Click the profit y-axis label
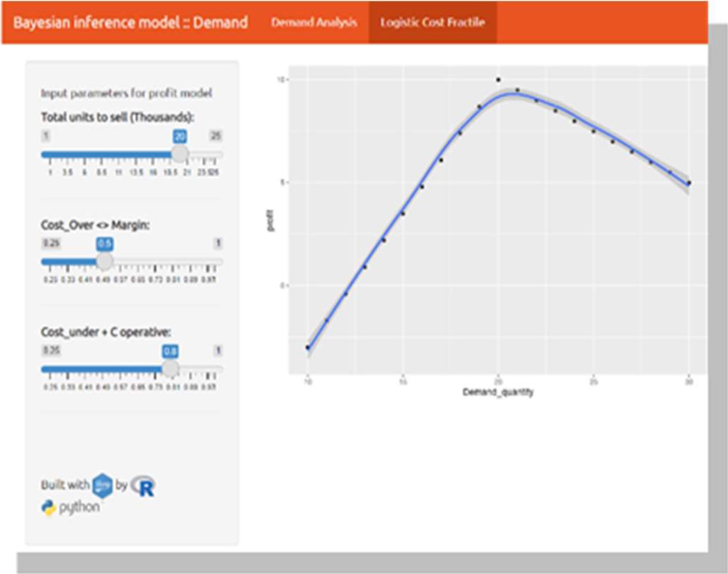The height and width of the screenshot is (574, 728). click(270, 220)
